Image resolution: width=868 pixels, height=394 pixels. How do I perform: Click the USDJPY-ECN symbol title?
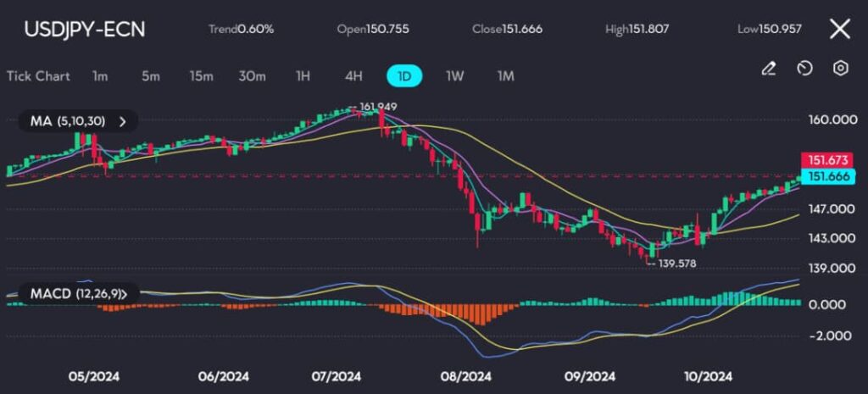(x=85, y=30)
